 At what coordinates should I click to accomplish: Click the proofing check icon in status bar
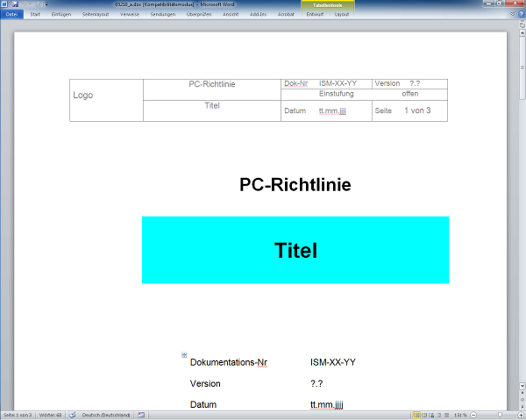click(74, 415)
